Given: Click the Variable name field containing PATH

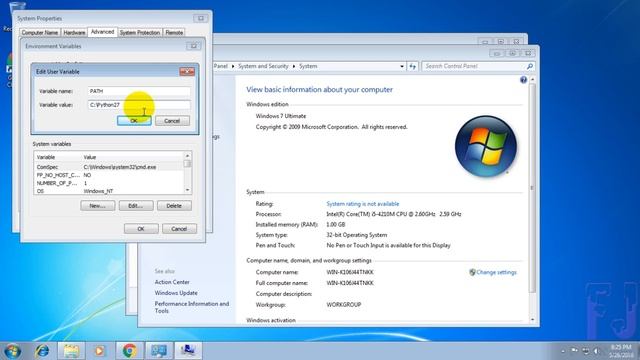Looking at the screenshot, I should [x=139, y=91].
